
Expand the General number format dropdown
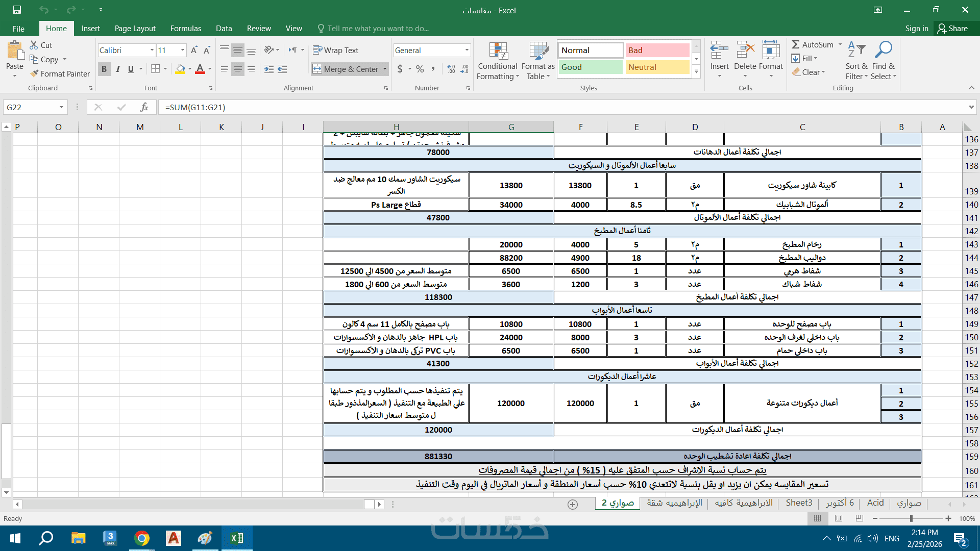(467, 50)
